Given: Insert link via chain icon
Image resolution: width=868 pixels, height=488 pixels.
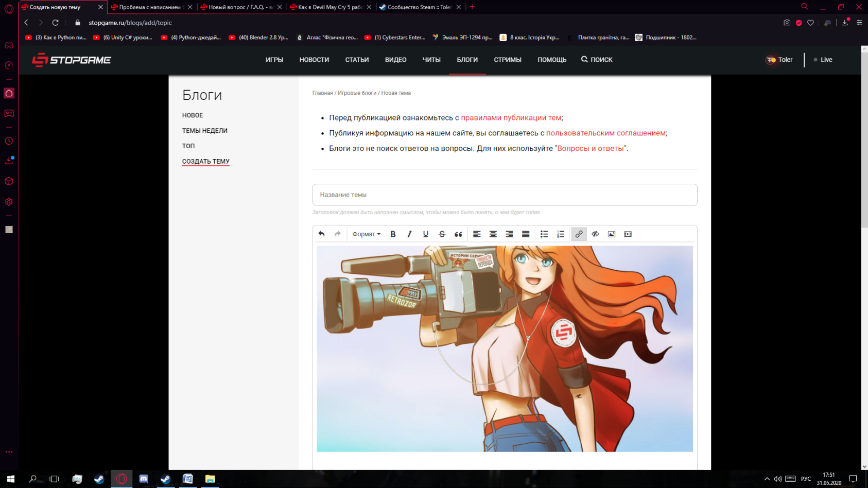Looking at the screenshot, I should pyautogui.click(x=579, y=234).
